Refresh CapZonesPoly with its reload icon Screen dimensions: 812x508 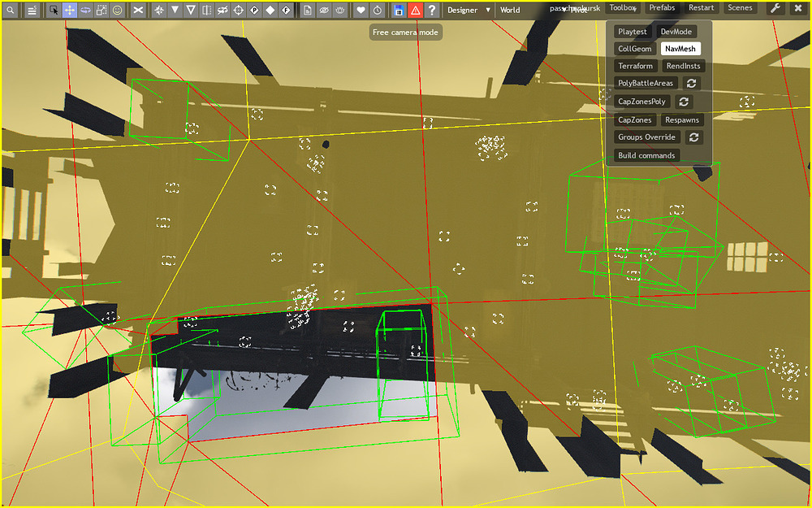click(684, 102)
